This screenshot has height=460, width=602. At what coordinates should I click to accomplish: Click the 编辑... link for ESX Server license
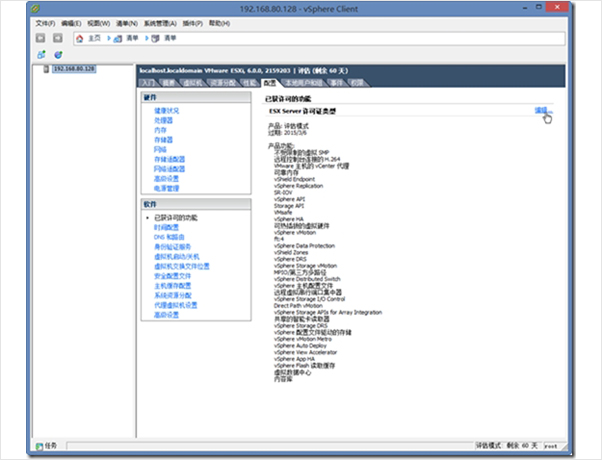click(x=544, y=111)
